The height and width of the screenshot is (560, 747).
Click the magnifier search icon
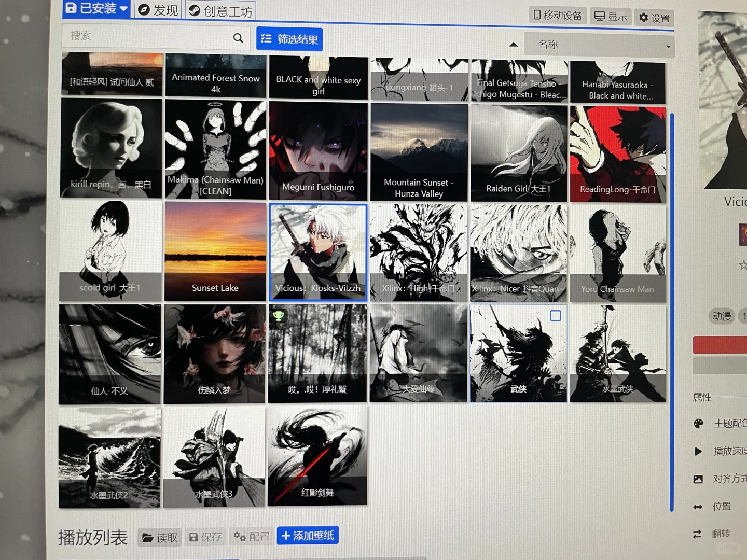[238, 38]
